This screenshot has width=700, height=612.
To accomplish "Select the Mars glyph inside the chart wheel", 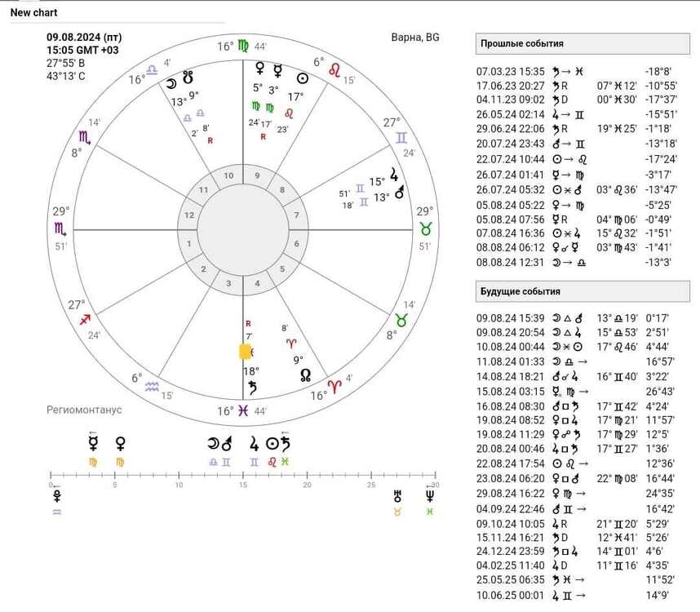I will (x=400, y=192).
